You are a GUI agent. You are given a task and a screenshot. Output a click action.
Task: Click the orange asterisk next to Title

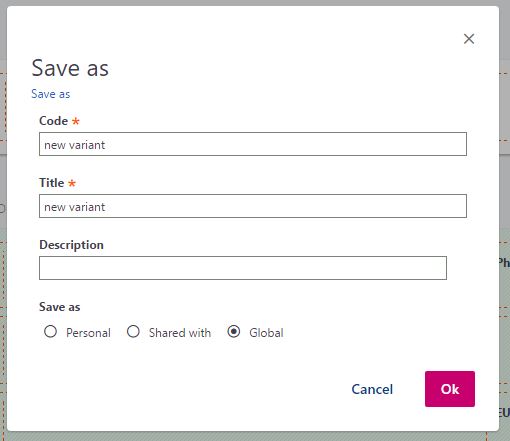(x=72, y=183)
